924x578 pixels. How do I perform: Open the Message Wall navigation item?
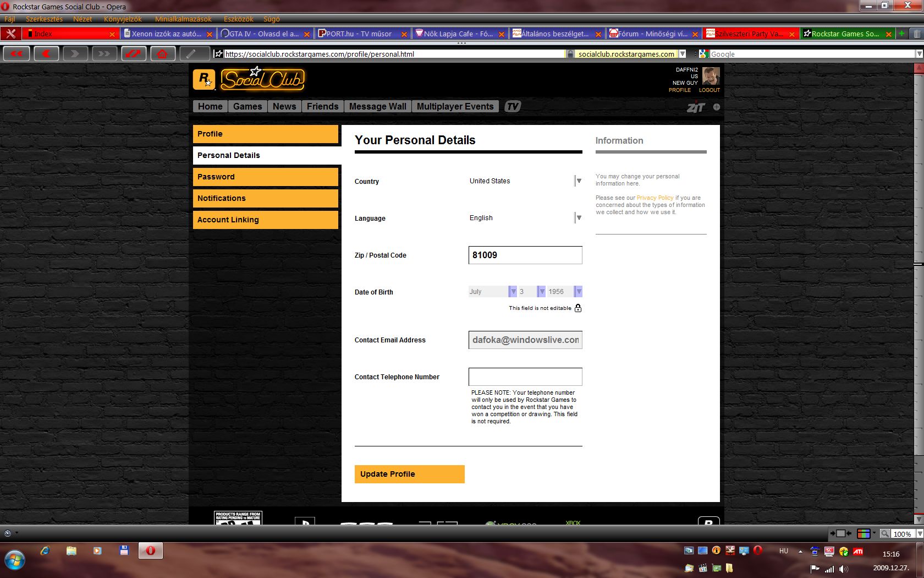[377, 106]
